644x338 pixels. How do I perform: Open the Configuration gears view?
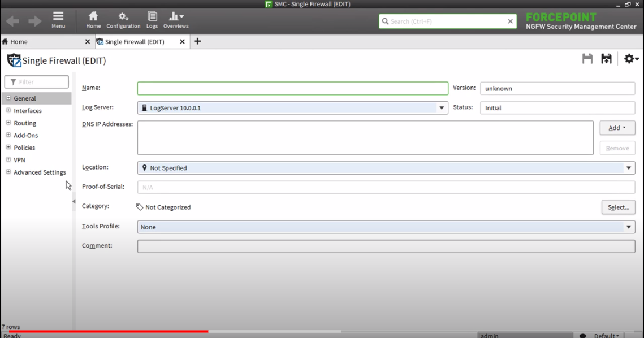[x=123, y=20]
